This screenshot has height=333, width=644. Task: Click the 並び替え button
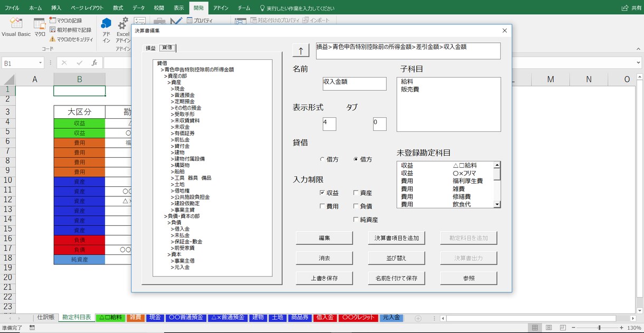click(x=396, y=258)
